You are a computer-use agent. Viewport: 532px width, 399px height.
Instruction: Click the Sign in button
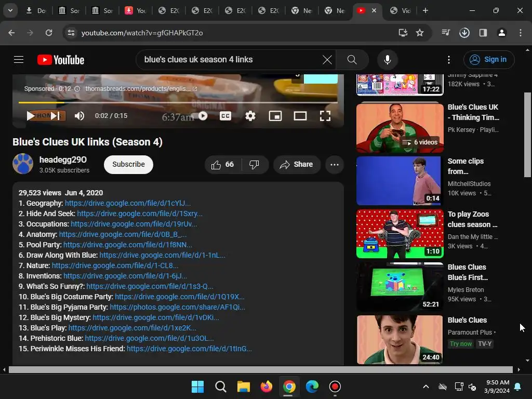pos(489,60)
